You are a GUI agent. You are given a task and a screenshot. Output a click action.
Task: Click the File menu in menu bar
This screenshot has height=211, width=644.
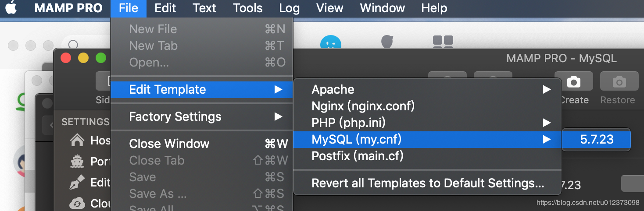(129, 8)
